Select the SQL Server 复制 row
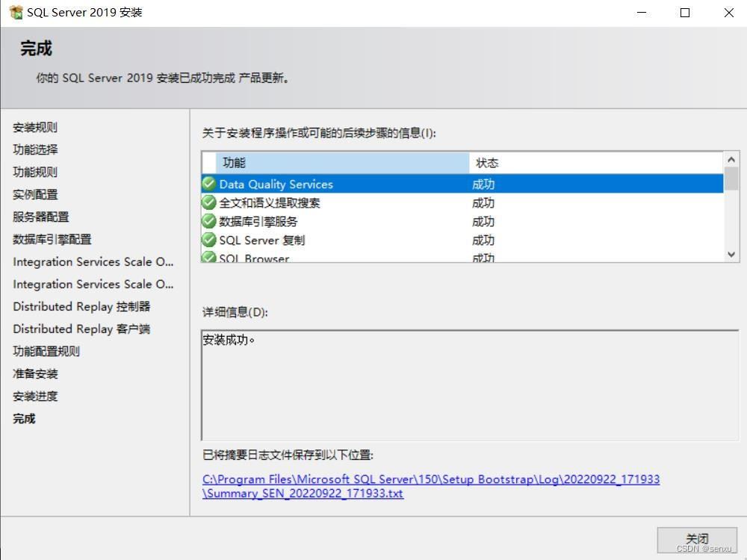The width and height of the screenshot is (747, 560). pyautogui.click(x=462, y=240)
